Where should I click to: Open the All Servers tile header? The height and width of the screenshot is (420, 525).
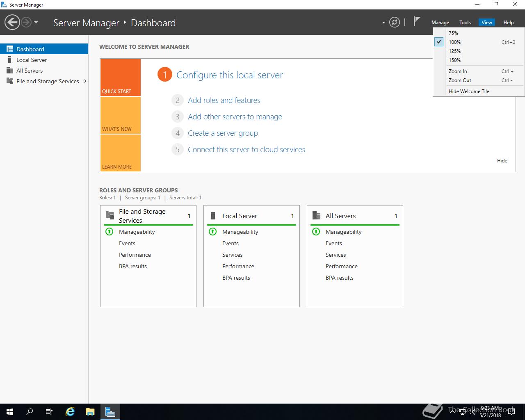click(x=355, y=216)
